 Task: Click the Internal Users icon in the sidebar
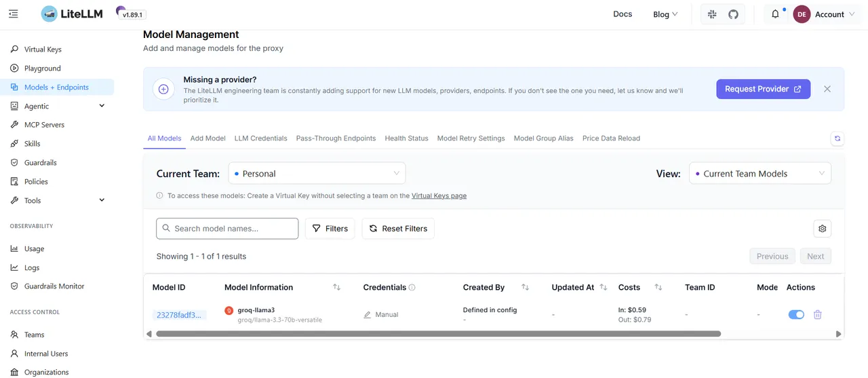click(14, 354)
